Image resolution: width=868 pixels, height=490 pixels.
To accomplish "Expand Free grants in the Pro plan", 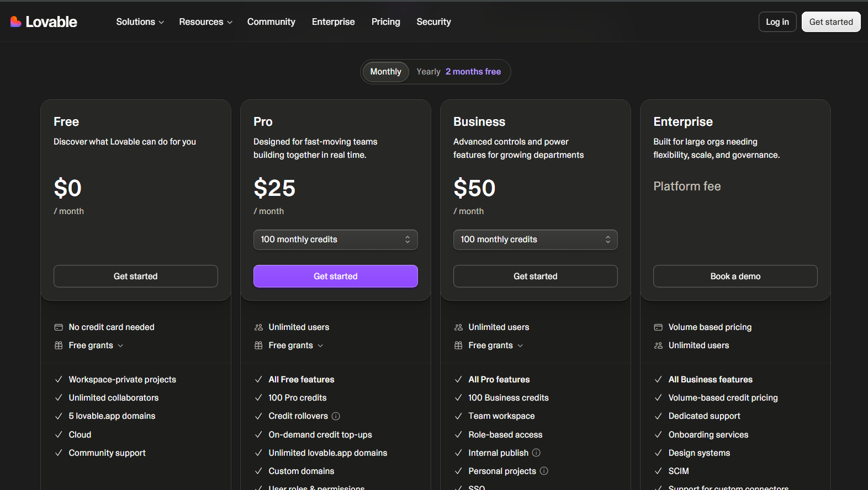I will point(296,345).
